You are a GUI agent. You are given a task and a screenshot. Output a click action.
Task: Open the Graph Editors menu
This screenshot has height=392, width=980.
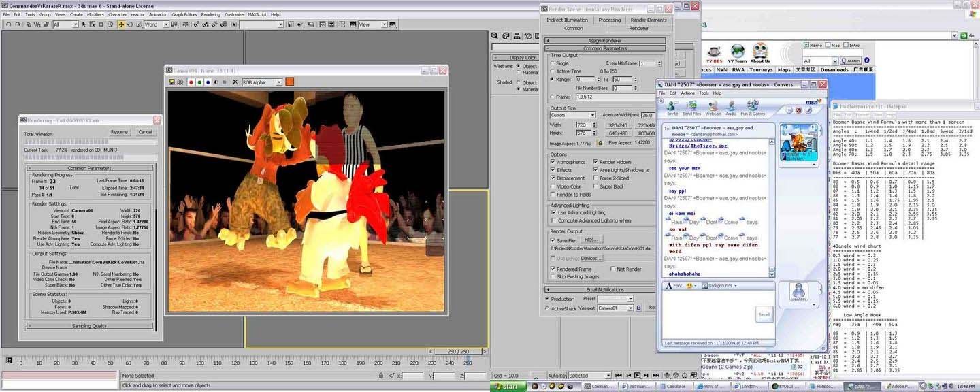pos(184,14)
